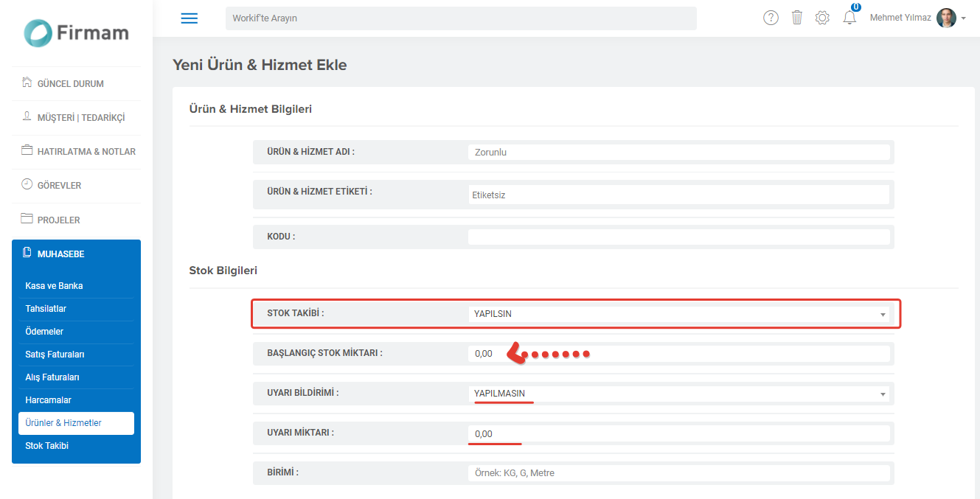Image resolution: width=980 pixels, height=499 pixels.
Task: Click the Ürün & Hizmet Adı field
Action: pos(678,153)
